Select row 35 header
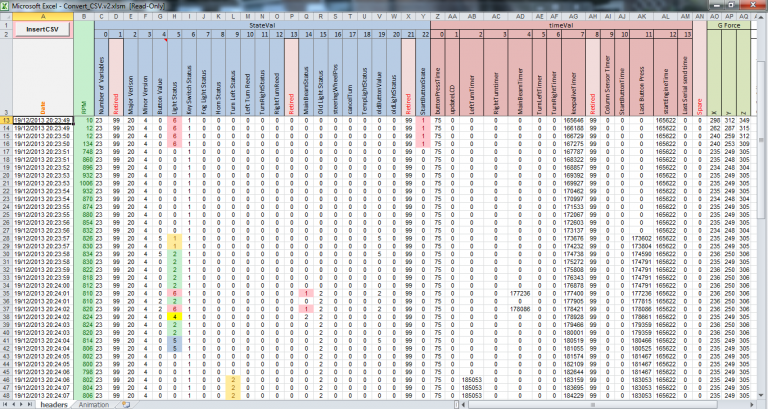768x409 pixels. point(6,293)
